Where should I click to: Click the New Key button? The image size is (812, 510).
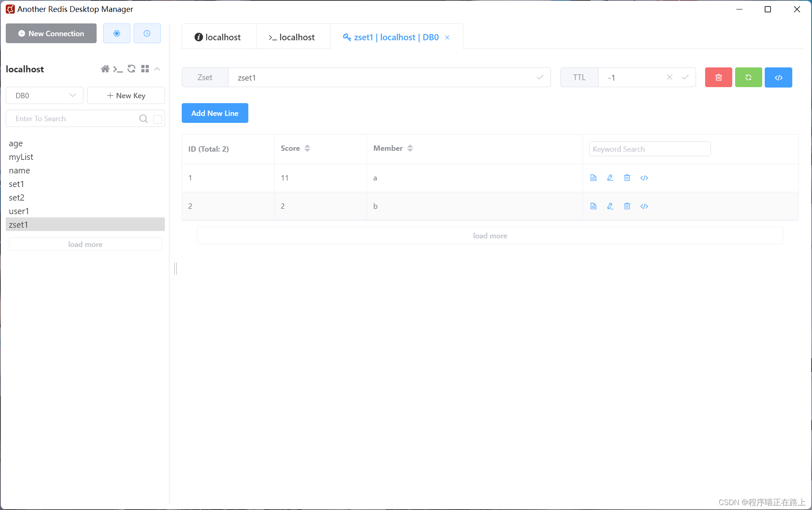(x=126, y=95)
